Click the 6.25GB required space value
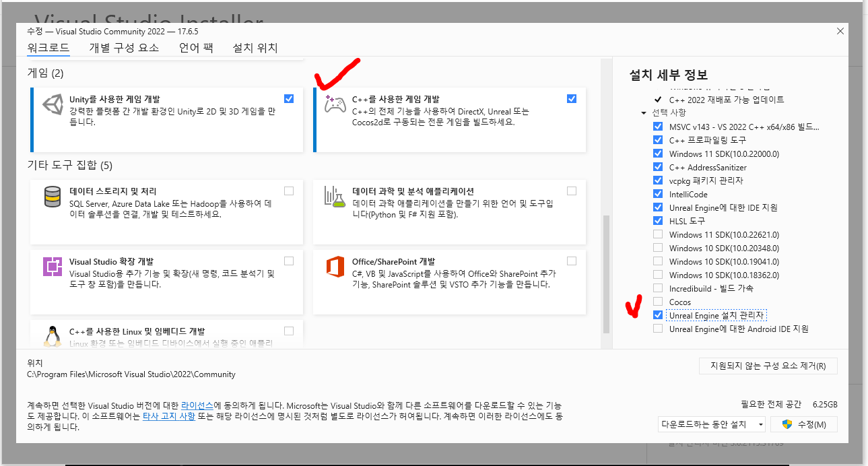The width and height of the screenshot is (868, 466). (x=825, y=405)
